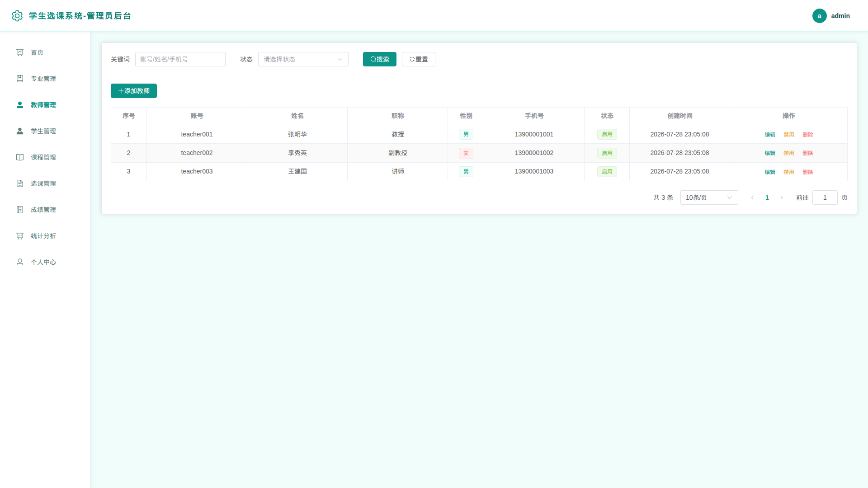Go to next page with right chevron
Viewport: 868px width, 488px height.
point(781,197)
